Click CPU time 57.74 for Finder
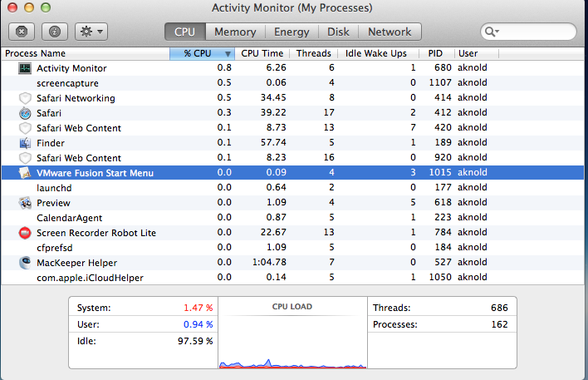 pos(273,142)
